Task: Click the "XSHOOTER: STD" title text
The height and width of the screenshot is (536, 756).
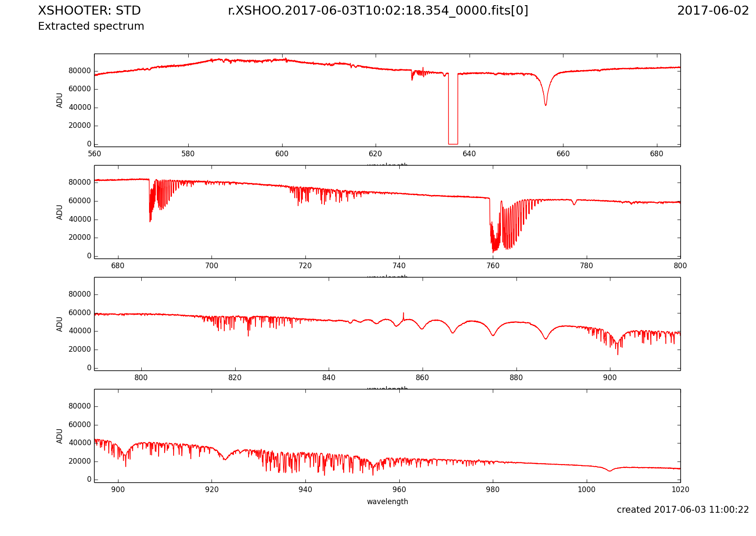Action: coord(89,11)
